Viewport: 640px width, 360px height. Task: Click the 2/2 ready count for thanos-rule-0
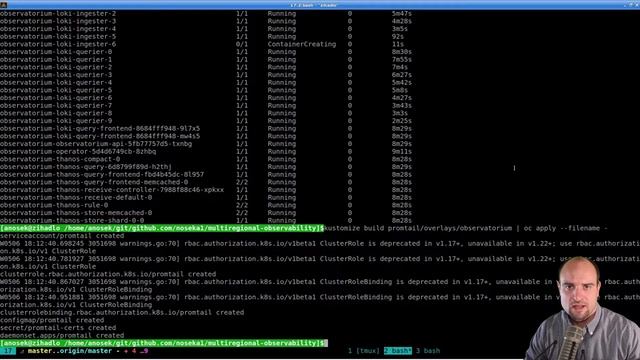click(242, 205)
